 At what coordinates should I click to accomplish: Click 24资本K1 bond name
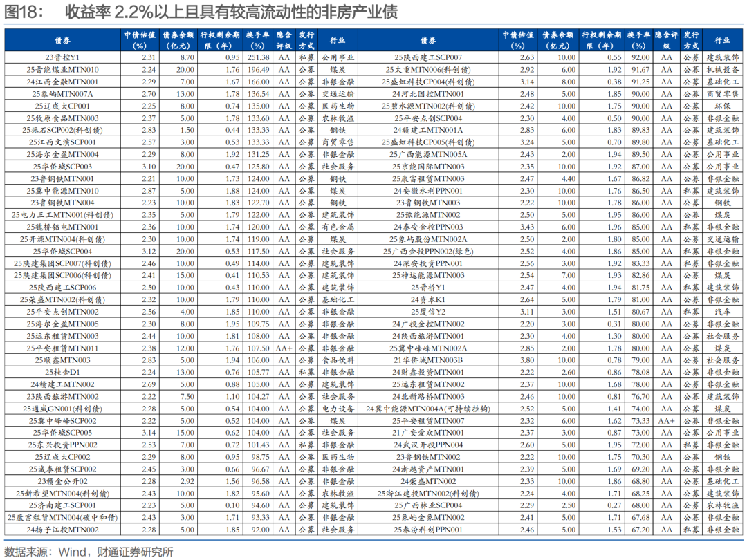coord(428,299)
